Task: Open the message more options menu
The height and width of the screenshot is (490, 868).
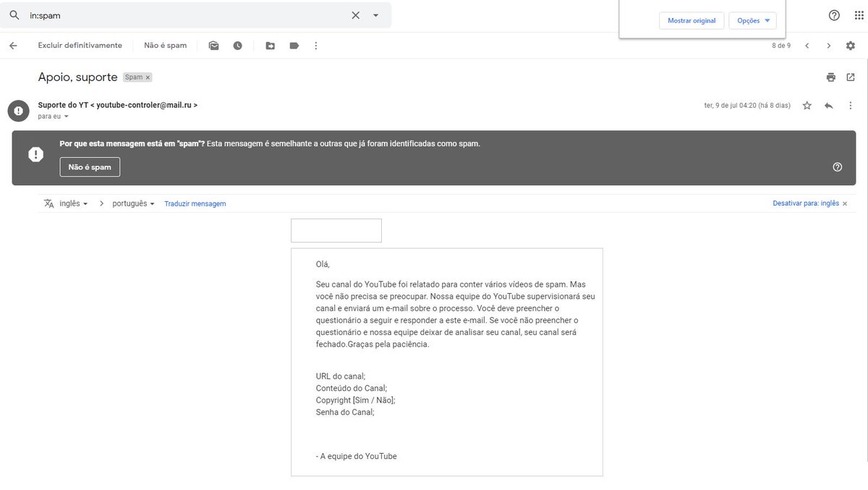Action: pyautogui.click(x=850, y=106)
